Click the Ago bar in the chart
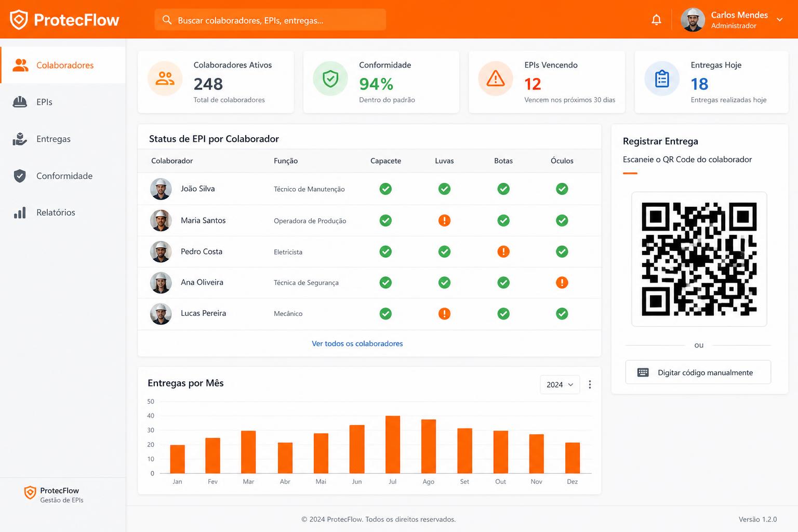 point(429,446)
